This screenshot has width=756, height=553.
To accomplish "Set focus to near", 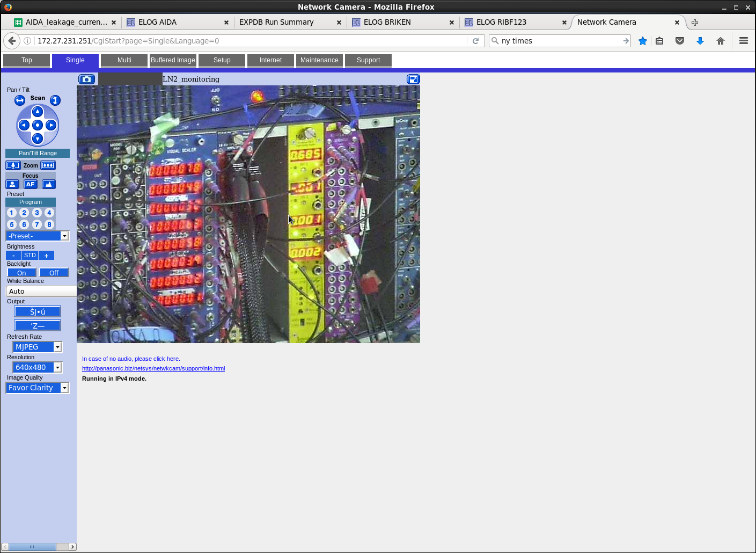I will click(12, 184).
